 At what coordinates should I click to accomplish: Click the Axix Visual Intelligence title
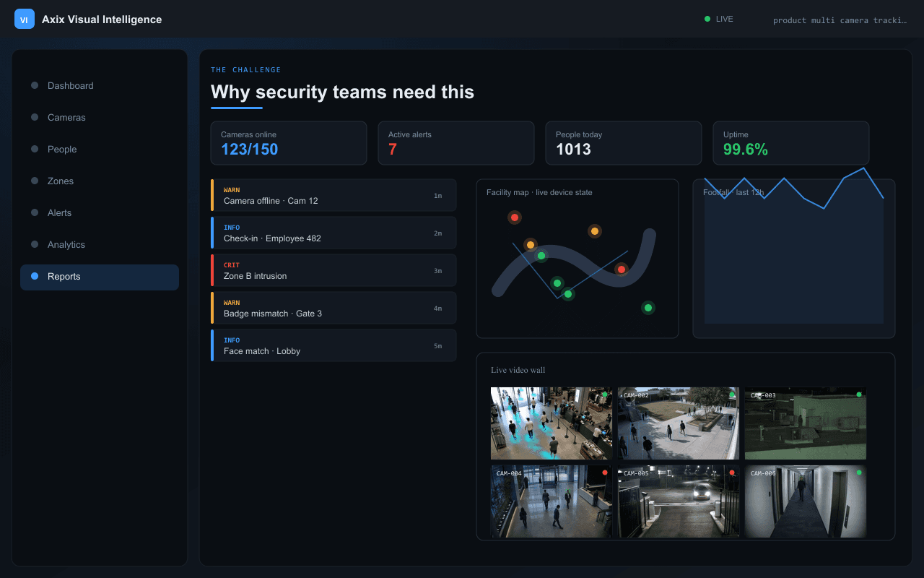pyautogui.click(x=102, y=20)
